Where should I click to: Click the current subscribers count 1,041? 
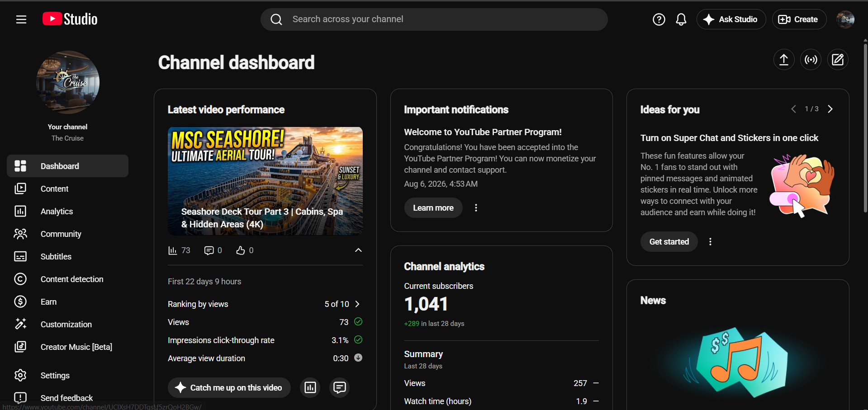[426, 304]
